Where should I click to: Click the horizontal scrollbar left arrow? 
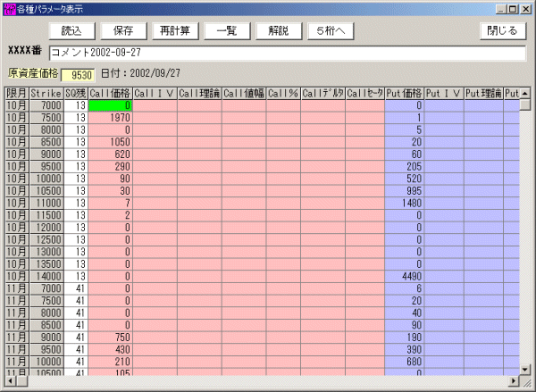[11, 381]
